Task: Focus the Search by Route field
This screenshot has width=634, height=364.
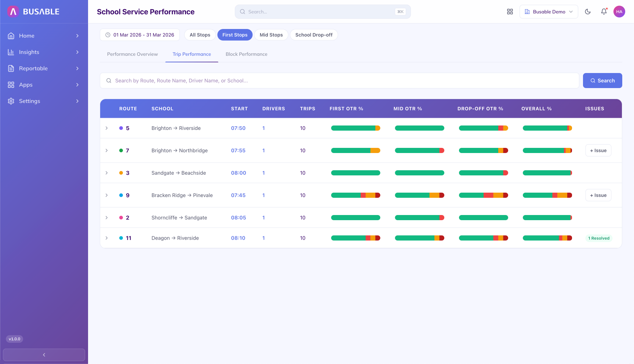Action: click(339, 81)
